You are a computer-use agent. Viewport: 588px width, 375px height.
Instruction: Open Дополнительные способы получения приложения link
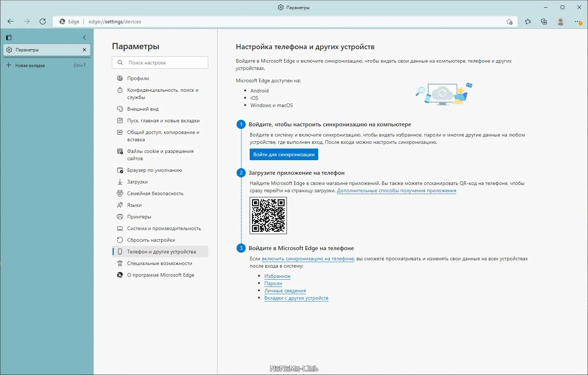coord(397,190)
